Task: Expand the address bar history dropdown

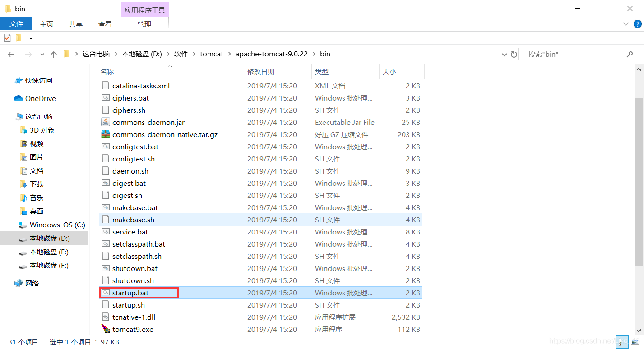Action: tap(505, 54)
